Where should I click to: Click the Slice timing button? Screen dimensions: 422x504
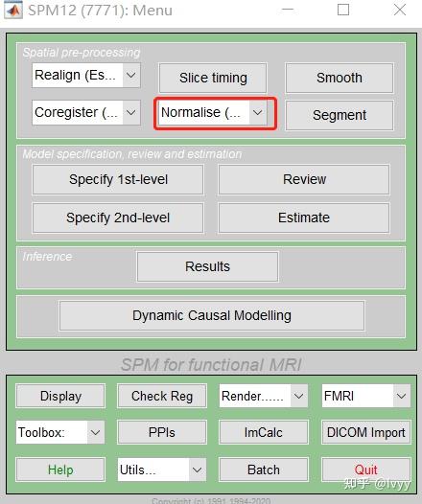click(213, 79)
